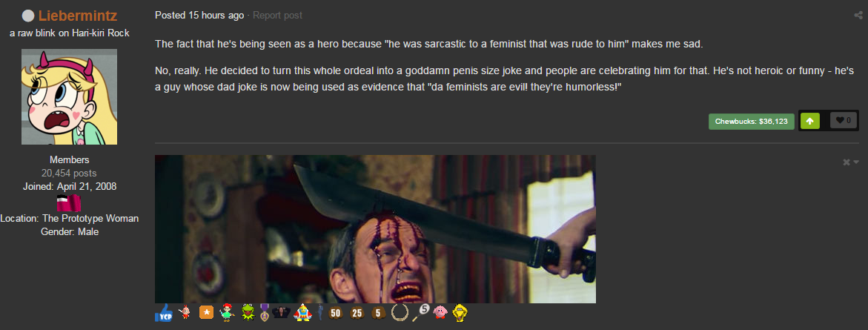This screenshot has width=868, height=330.
Task: Open the signature options dropdown
Action: click(x=850, y=162)
